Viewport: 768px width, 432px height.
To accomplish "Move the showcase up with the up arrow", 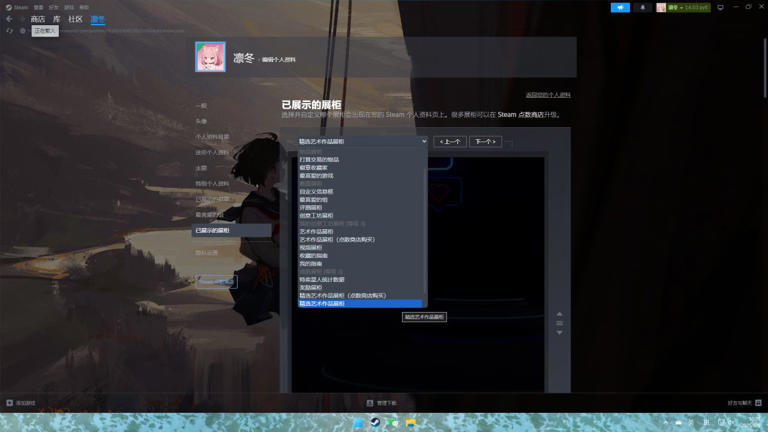I will (x=559, y=314).
